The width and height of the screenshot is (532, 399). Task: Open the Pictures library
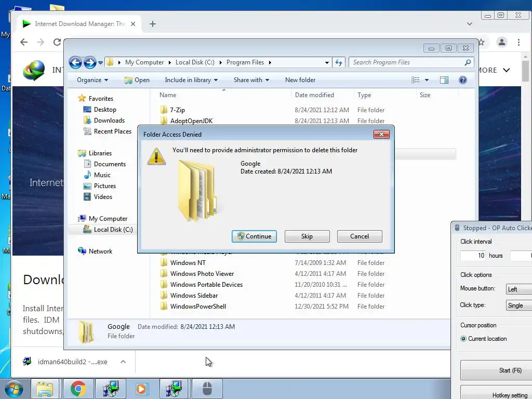pyautogui.click(x=105, y=186)
